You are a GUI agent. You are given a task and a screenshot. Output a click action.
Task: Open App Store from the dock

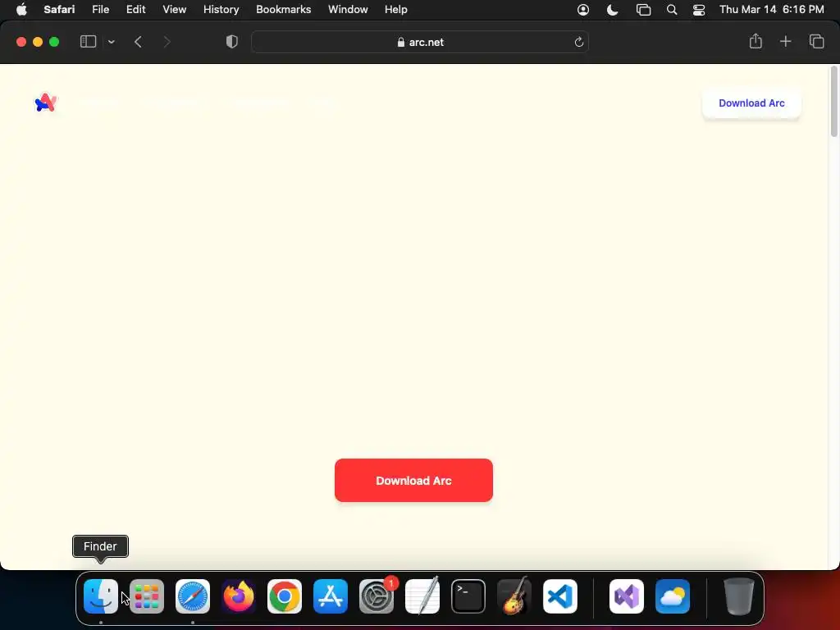[331, 596]
